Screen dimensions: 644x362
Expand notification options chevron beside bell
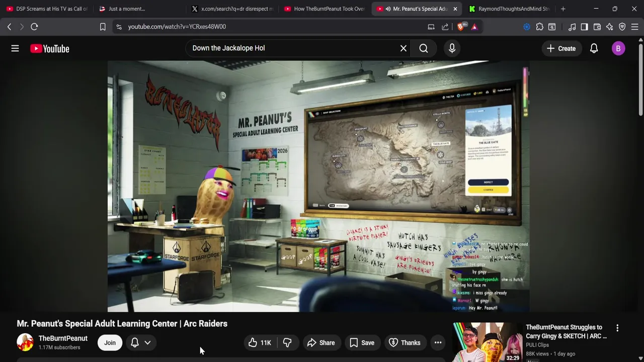pyautogui.click(x=147, y=343)
